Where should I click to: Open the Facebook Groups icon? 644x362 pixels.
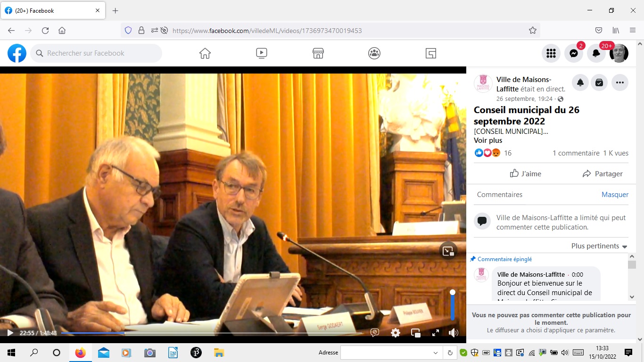pyautogui.click(x=374, y=53)
